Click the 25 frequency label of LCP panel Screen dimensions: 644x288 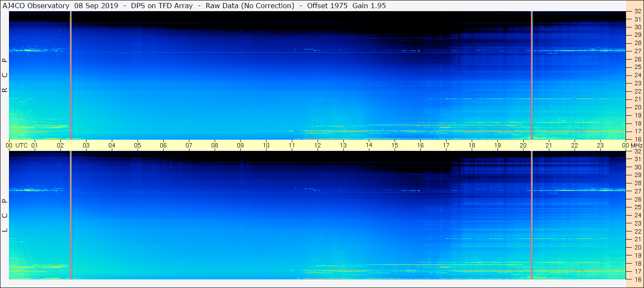point(638,207)
